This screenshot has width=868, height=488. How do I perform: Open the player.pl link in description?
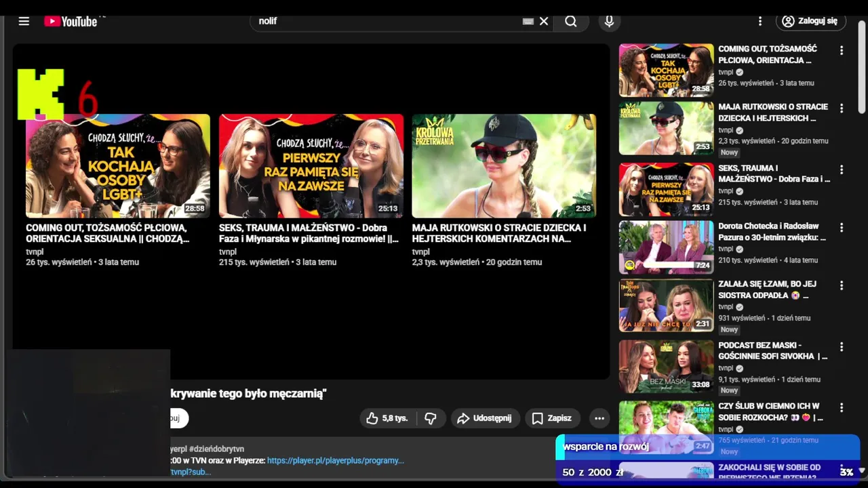click(336, 460)
